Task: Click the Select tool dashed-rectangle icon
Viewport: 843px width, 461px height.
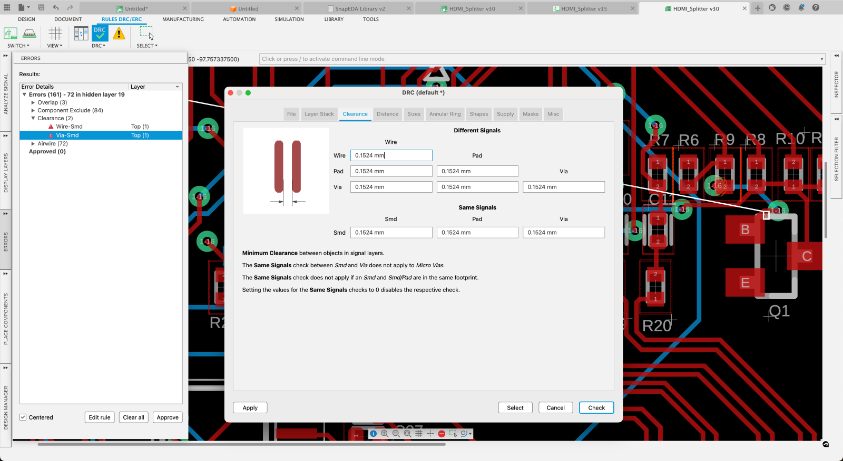Action: tap(146, 33)
